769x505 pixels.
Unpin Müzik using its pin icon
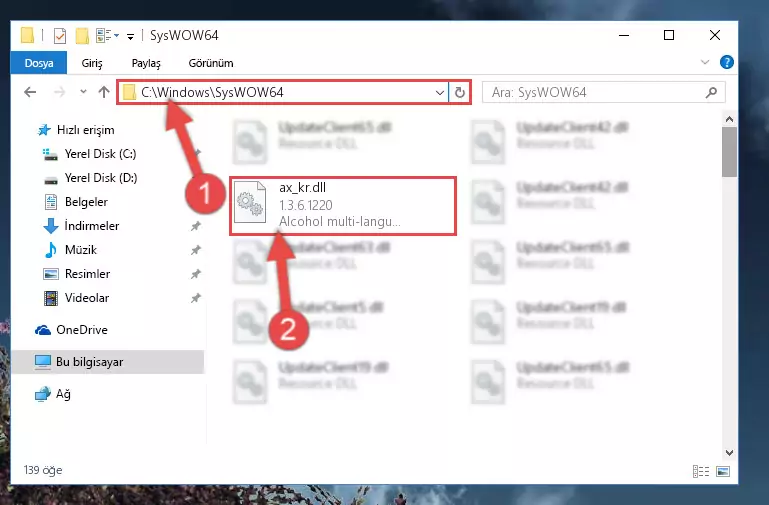[196, 250]
